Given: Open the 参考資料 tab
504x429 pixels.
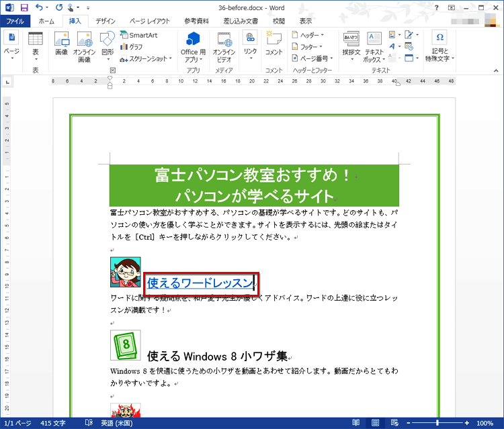Looking at the screenshot, I should pos(196,21).
